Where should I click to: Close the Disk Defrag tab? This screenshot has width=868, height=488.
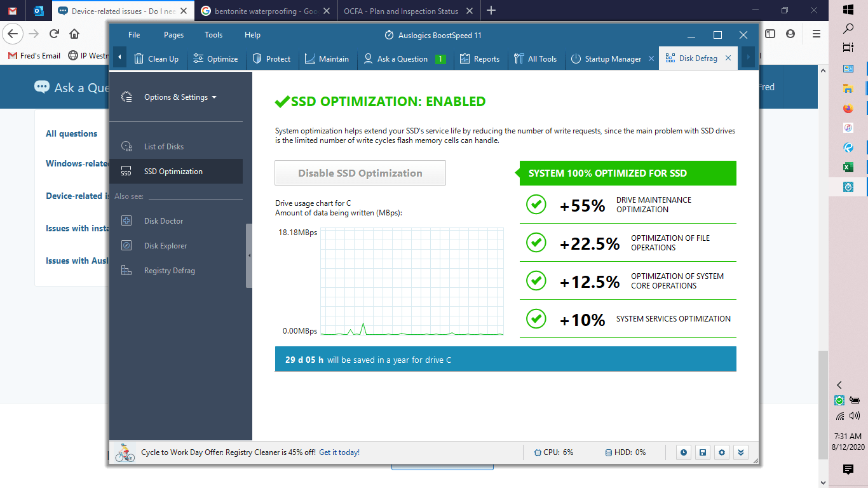click(x=728, y=58)
